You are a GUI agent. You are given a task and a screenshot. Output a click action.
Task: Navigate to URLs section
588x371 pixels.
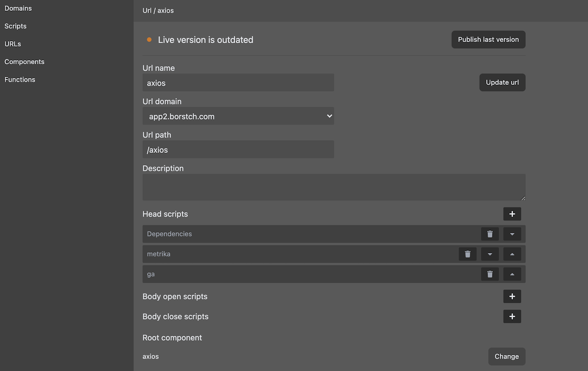click(13, 44)
